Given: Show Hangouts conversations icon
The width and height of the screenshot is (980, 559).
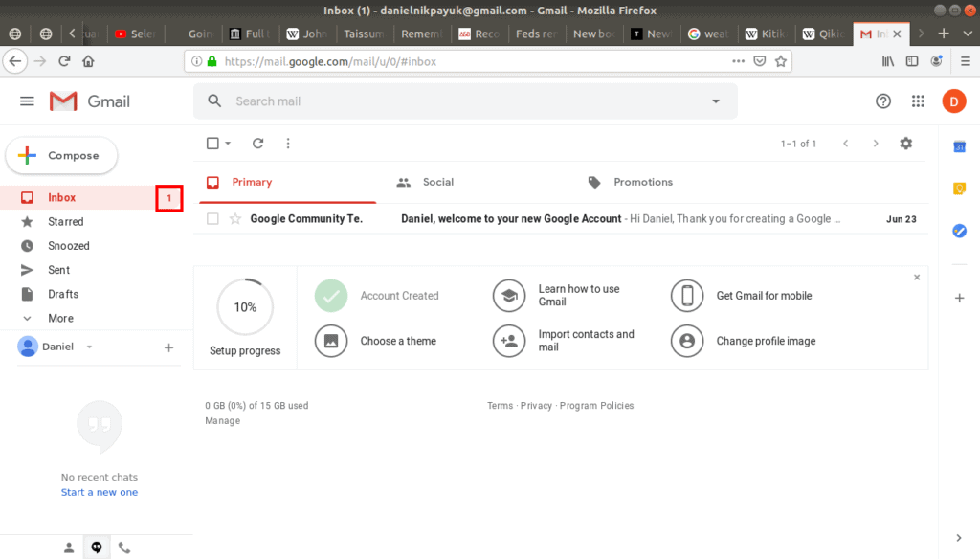Looking at the screenshot, I should coord(97,548).
